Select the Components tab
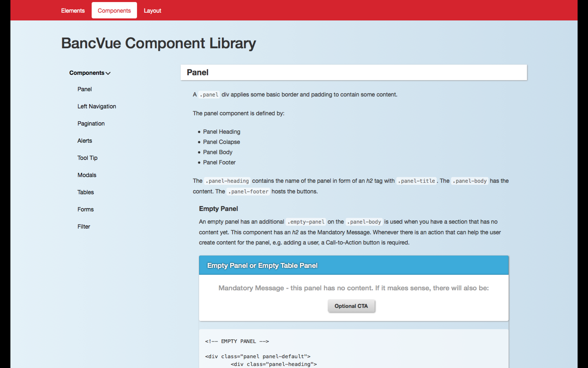The width and height of the screenshot is (588, 368). [114, 10]
